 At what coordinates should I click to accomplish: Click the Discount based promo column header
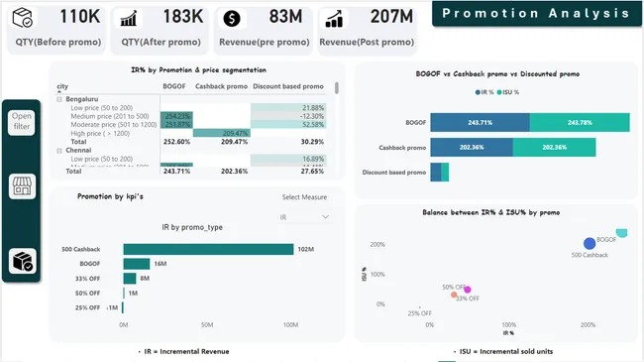pyautogui.click(x=288, y=86)
